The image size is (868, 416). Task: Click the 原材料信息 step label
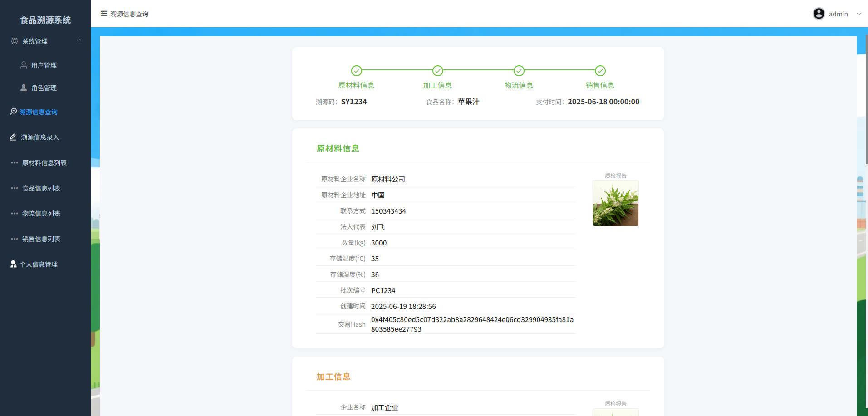356,85
